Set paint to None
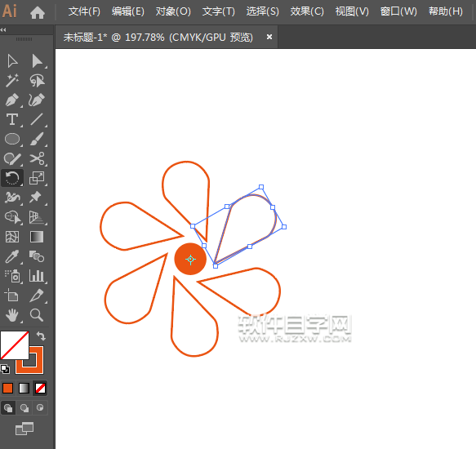This screenshot has height=449, width=476. 40,388
